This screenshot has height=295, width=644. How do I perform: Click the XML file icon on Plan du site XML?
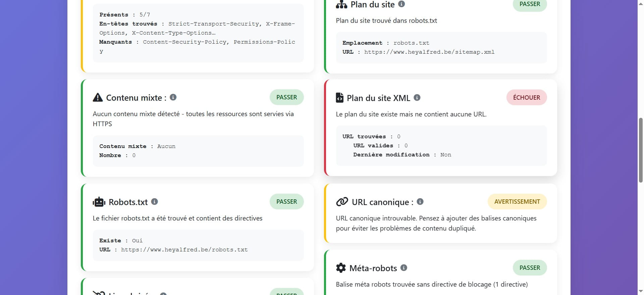pyautogui.click(x=340, y=97)
